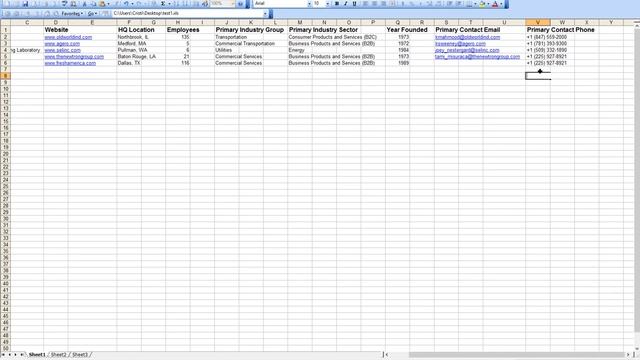Open the zoom percentage dropdown

233,4
